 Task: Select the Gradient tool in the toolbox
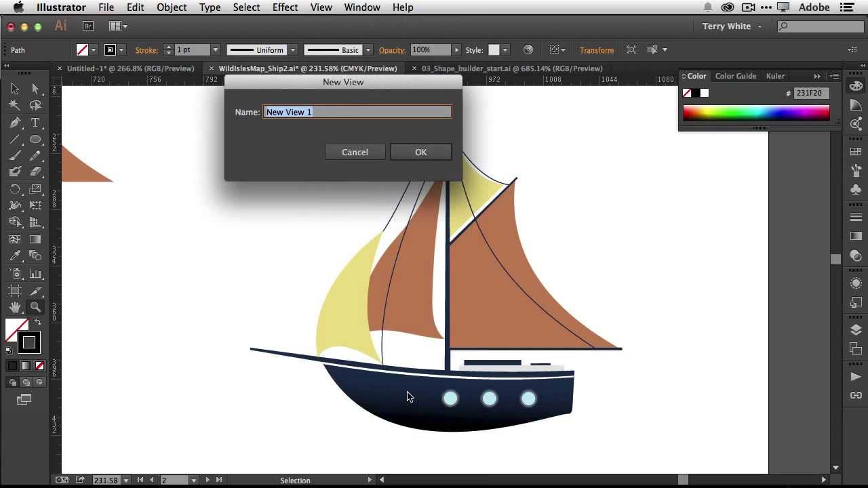point(35,239)
